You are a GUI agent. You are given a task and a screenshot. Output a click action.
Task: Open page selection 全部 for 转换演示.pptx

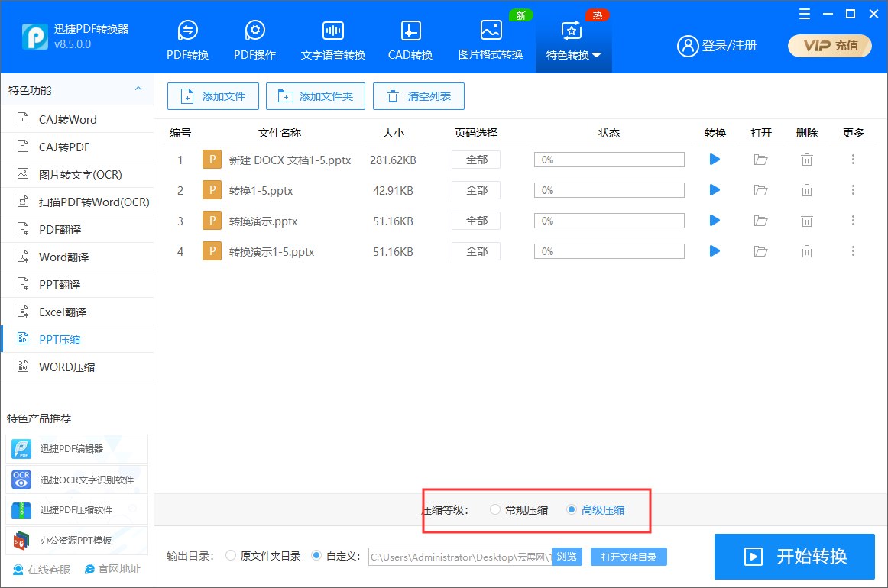tap(476, 221)
